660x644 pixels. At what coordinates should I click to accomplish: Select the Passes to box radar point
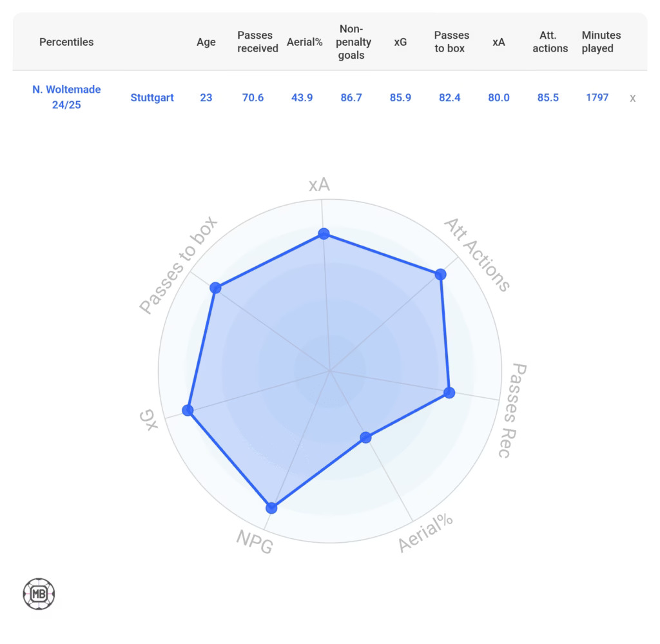click(x=215, y=288)
